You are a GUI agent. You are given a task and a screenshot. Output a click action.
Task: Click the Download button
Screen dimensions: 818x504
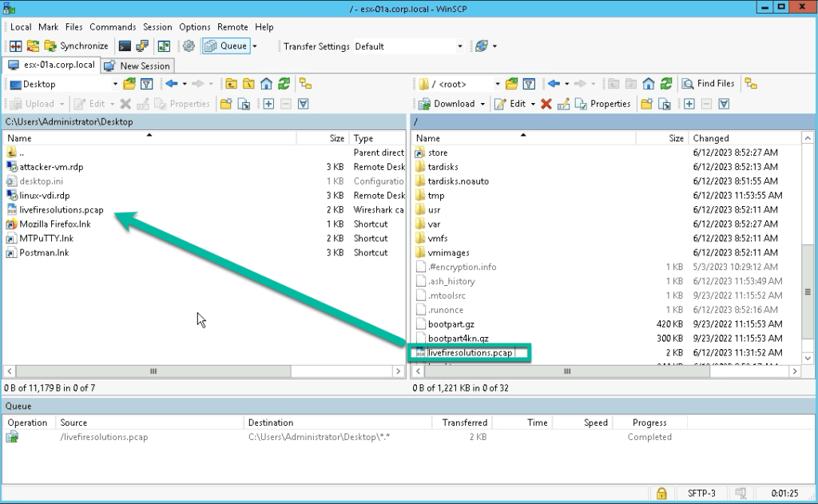[447, 104]
